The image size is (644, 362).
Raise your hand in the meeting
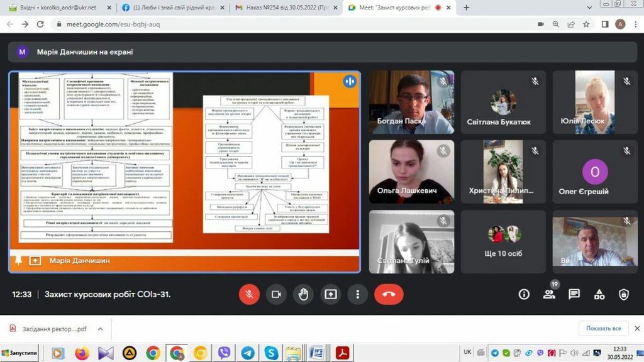[303, 294]
